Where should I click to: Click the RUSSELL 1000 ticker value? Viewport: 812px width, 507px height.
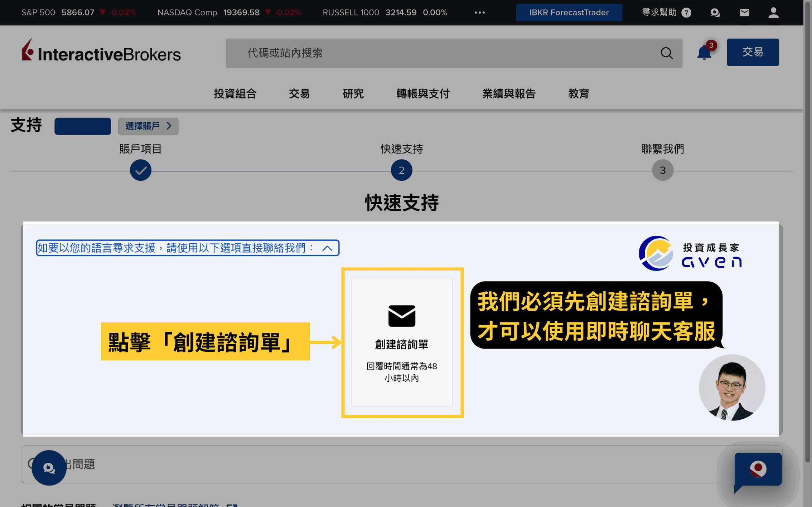401,13
